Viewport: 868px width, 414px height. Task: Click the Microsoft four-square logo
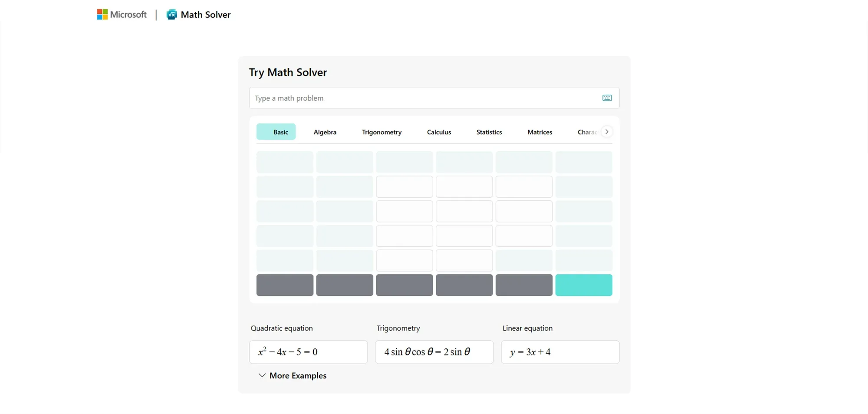[x=102, y=14]
